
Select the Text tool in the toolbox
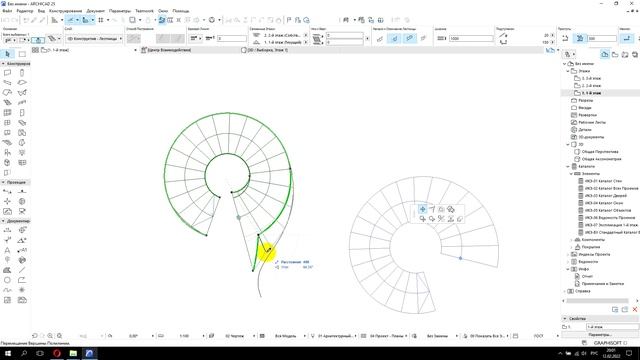[x=7, y=250]
